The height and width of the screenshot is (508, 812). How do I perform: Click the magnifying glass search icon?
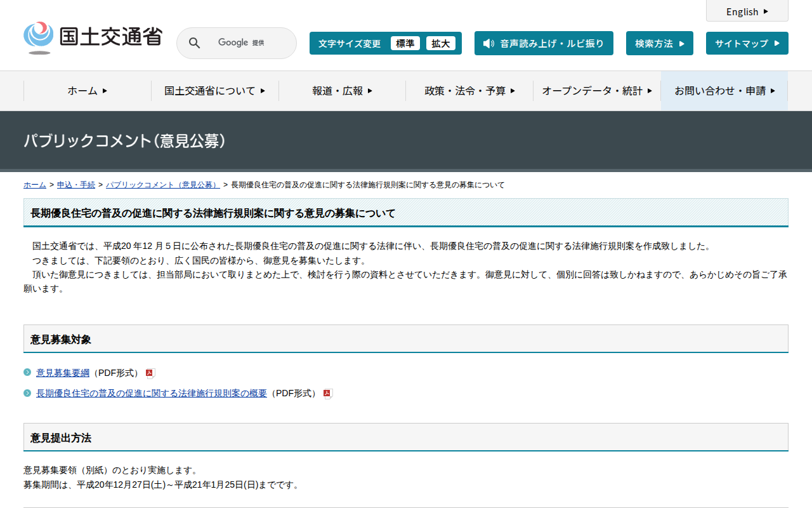(x=195, y=43)
